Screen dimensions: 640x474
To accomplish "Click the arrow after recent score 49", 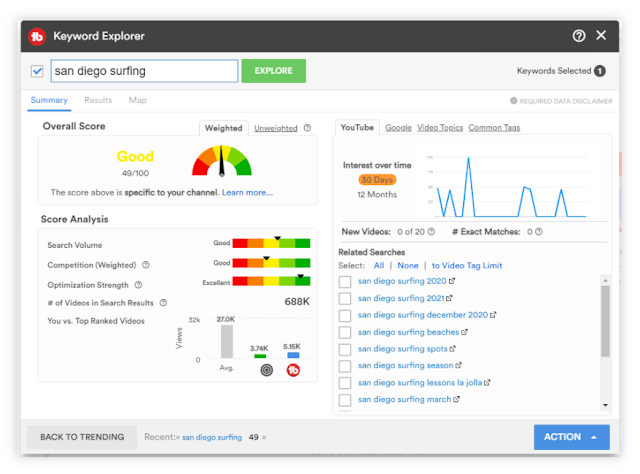I will [x=264, y=437].
